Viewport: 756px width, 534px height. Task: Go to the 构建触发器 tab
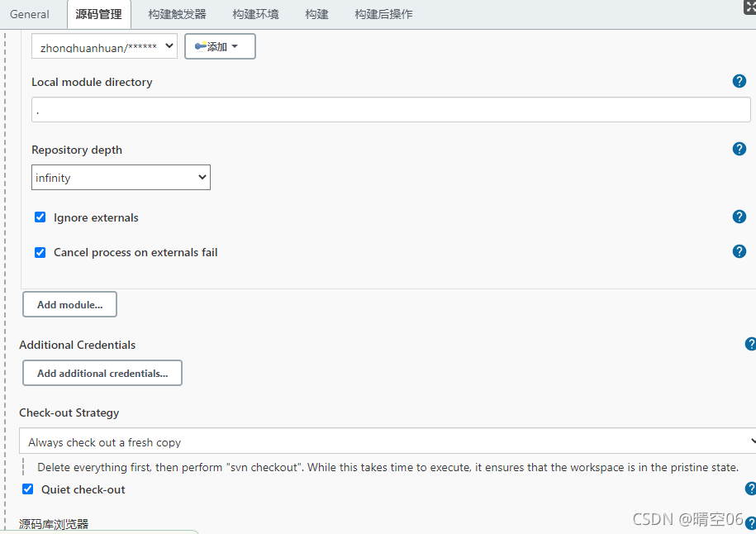178,14
